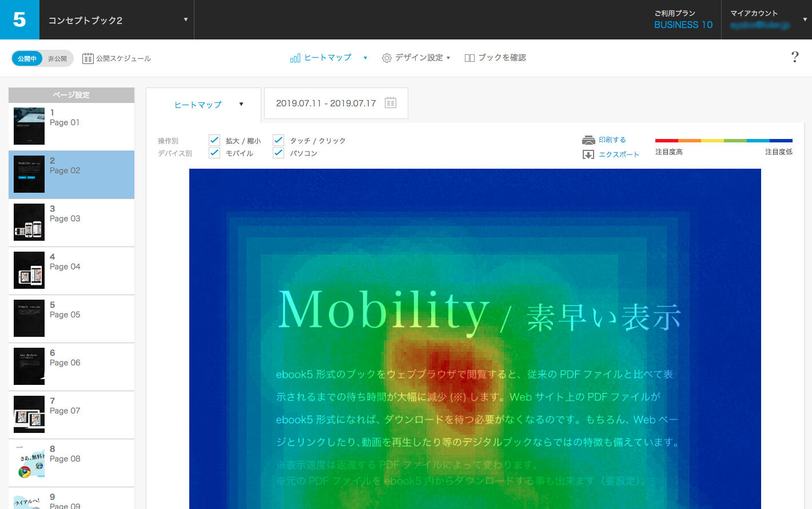Image resolution: width=812 pixels, height=509 pixels.
Task: Open dropdown arrow next to ヒートマップ toolbar
Action: coord(365,58)
